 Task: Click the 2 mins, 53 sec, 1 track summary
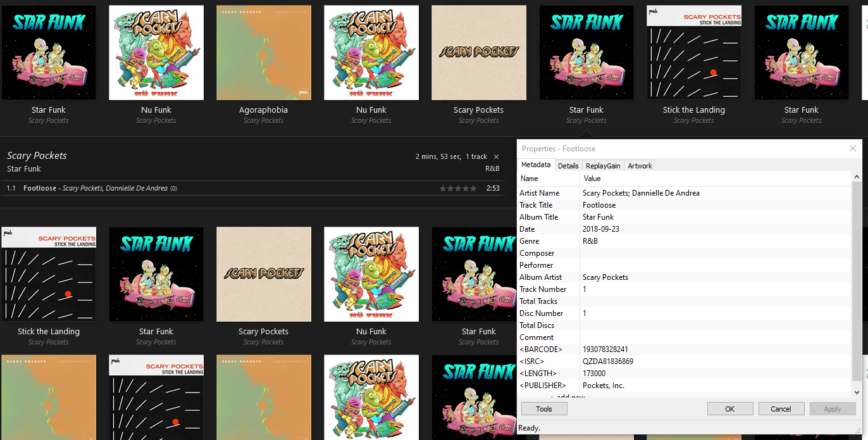451,156
